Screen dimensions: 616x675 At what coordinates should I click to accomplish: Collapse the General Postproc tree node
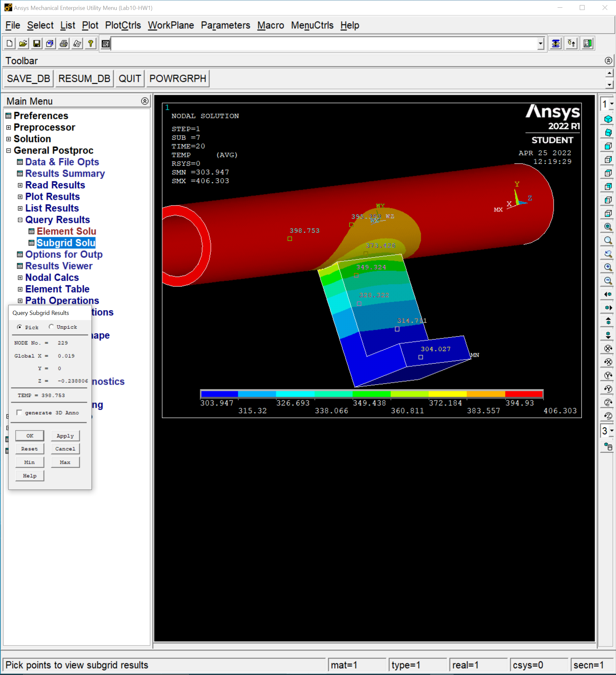[x=9, y=150]
